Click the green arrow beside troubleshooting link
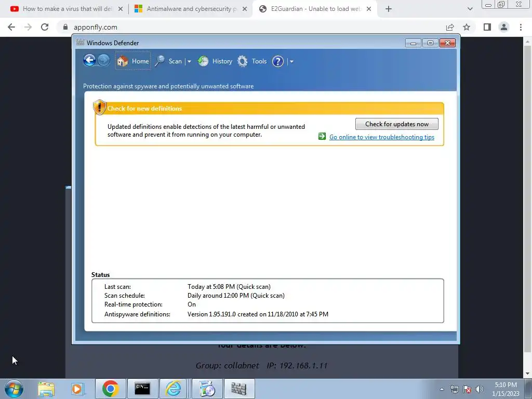The image size is (532, 399). point(322,136)
